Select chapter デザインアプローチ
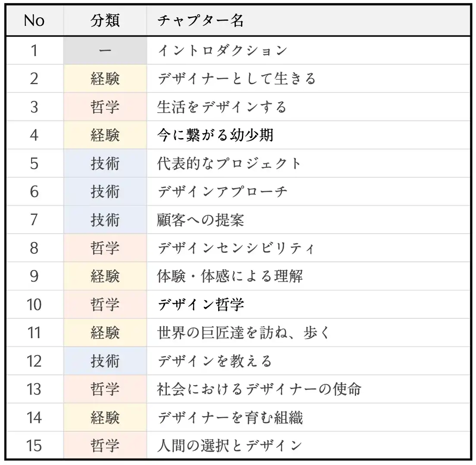The image size is (476, 465). pyautogui.click(x=222, y=192)
